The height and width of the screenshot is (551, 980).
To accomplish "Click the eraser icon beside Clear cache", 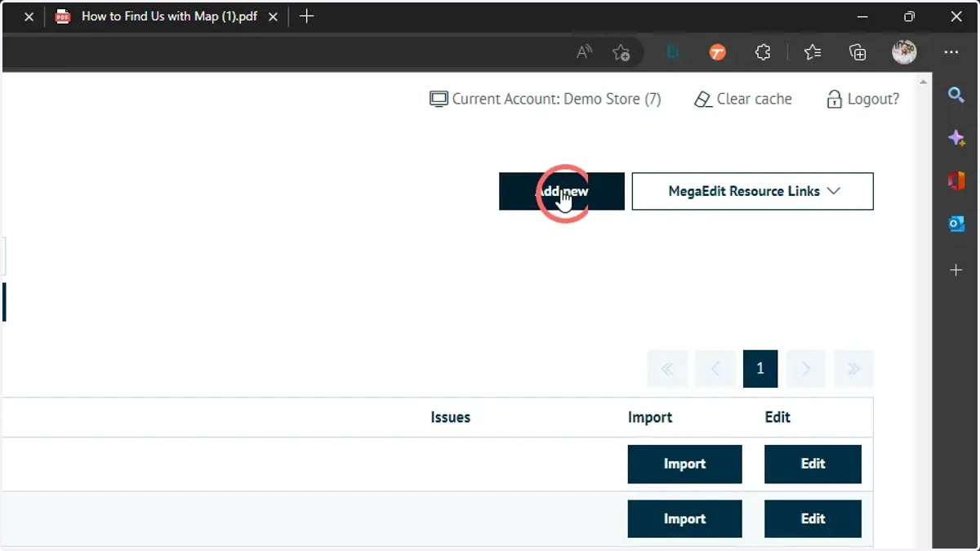I will pyautogui.click(x=702, y=100).
